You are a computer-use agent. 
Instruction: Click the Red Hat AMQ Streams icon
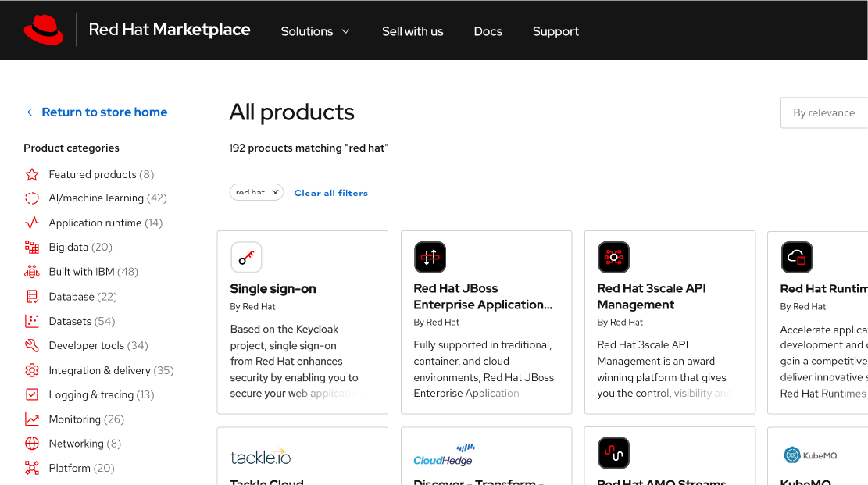613,453
